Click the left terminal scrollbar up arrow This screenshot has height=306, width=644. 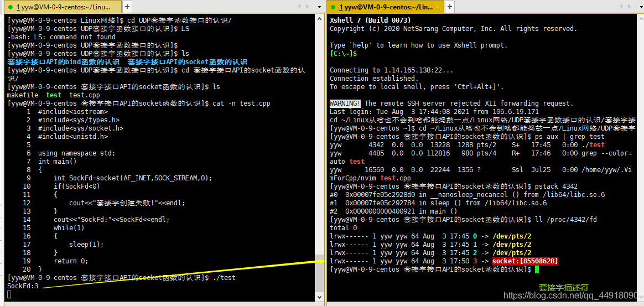[x=319, y=18]
